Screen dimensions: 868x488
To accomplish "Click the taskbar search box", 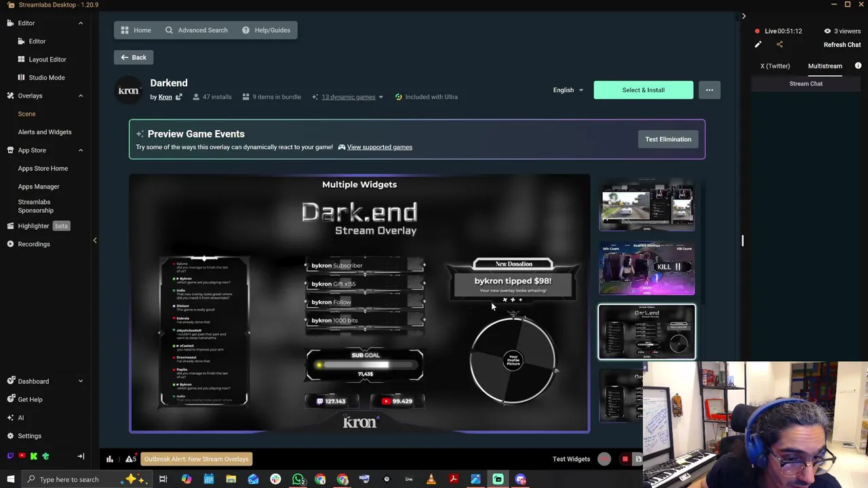I will coord(88,479).
